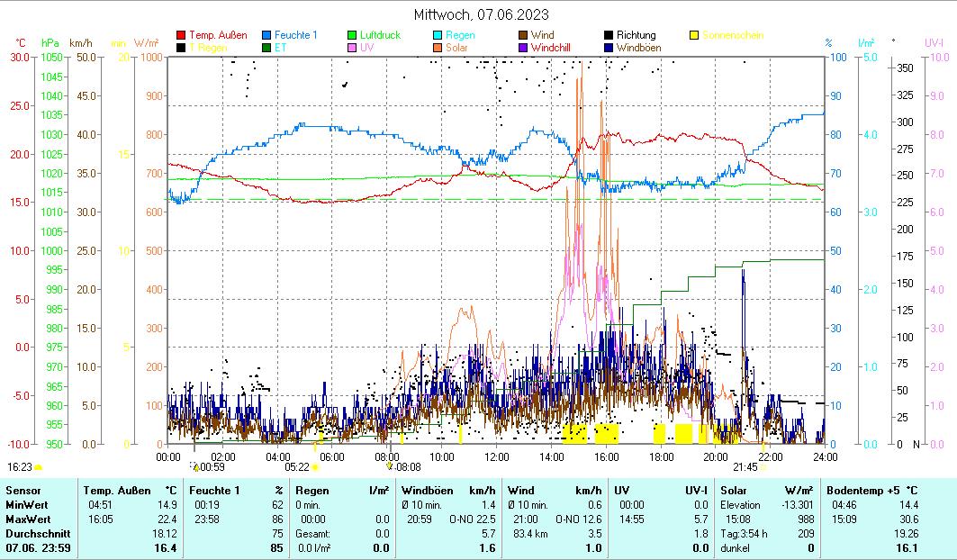Click the yellow Sonnenschein legend swatch
957x560 pixels.
tap(694, 36)
